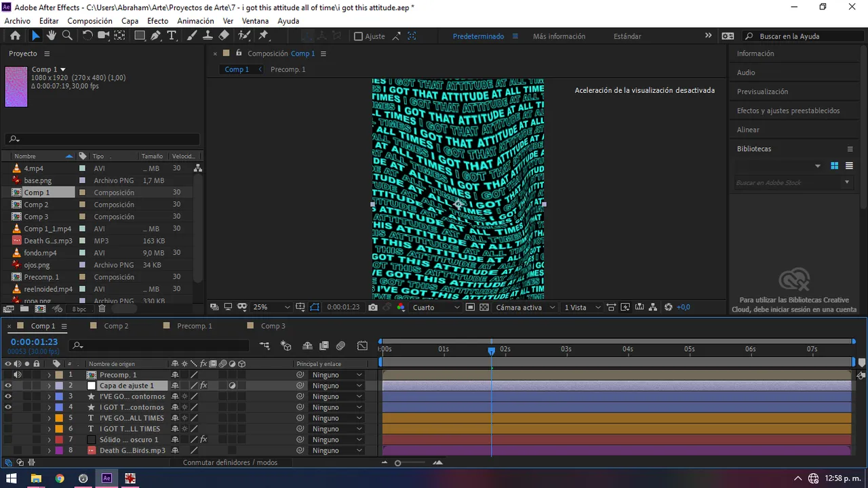The image size is (868, 488).
Task: Click the reset exposure icon in viewer
Action: (669, 307)
